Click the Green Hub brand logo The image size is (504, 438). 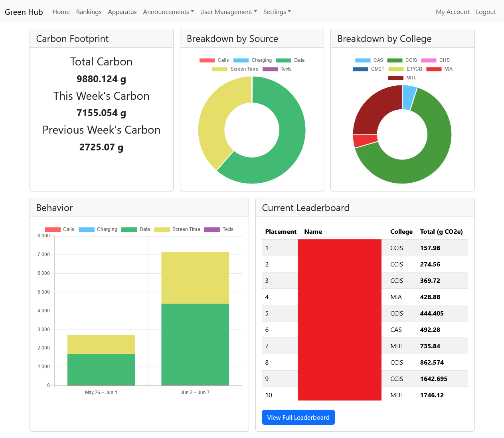coord(24,12)
